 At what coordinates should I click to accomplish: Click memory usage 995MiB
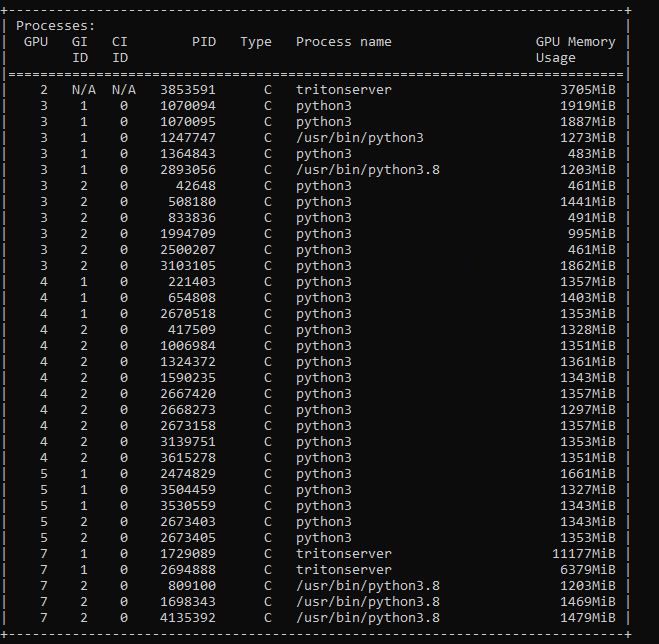591,234
